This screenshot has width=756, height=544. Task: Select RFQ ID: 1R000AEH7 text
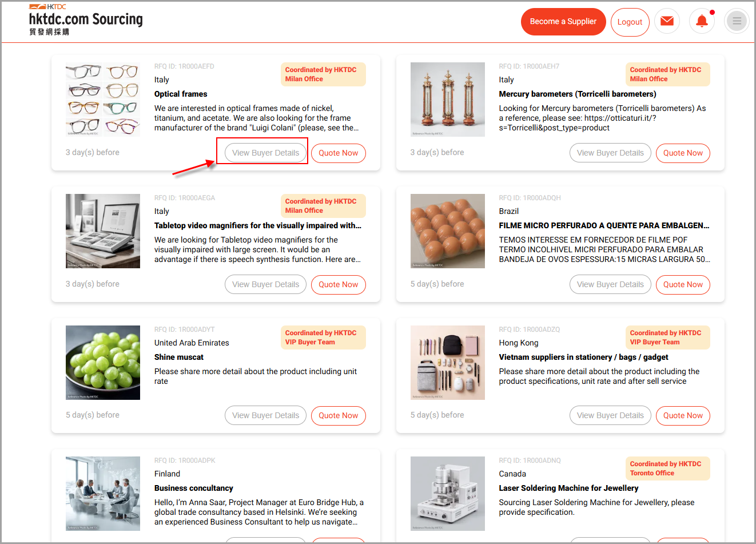tap(529, 66)
